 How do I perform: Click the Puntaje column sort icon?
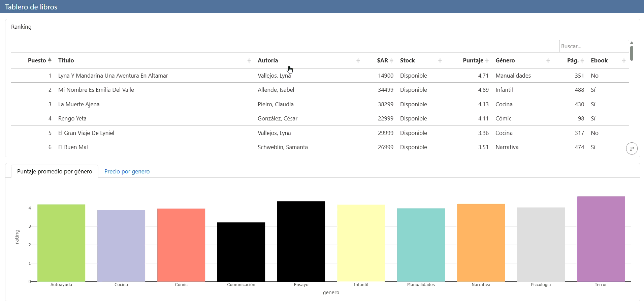tap(487, 60)
